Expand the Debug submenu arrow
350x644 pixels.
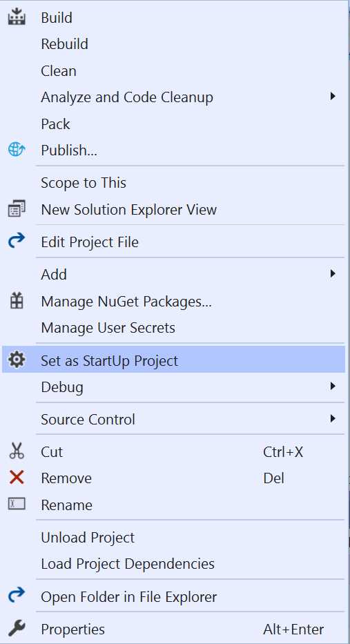(x=333, y=386)
